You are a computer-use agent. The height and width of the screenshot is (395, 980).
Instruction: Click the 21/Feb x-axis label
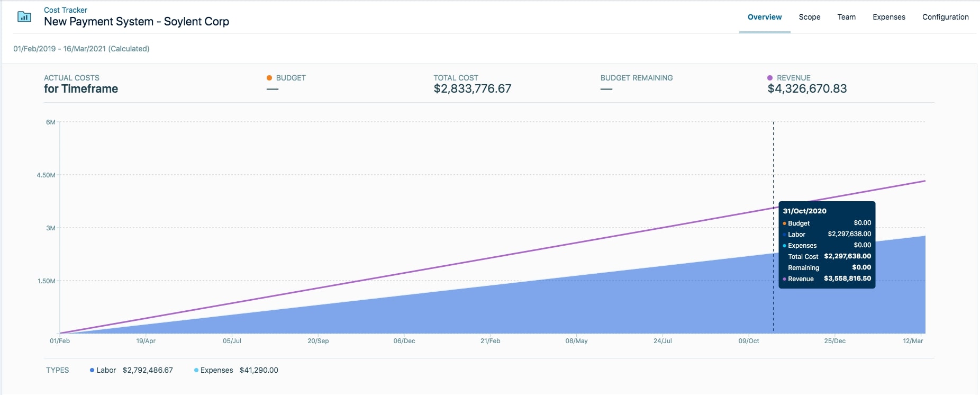point(491,341)
